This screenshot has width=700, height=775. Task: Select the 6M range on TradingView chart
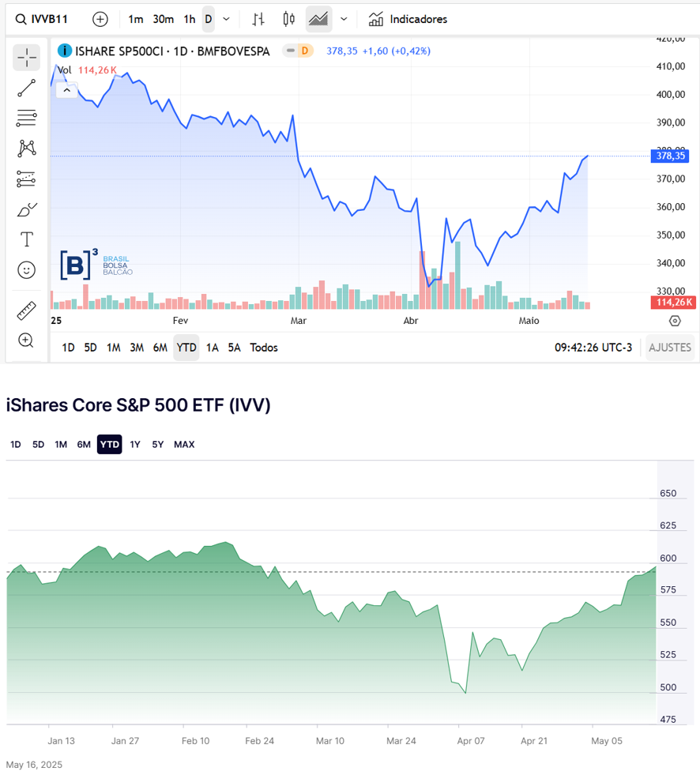pos(160,348)
